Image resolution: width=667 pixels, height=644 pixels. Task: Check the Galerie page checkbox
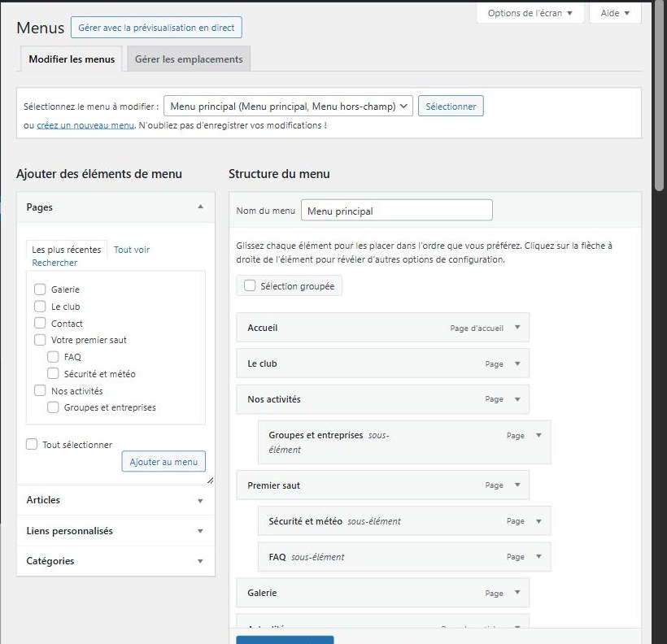40,289
